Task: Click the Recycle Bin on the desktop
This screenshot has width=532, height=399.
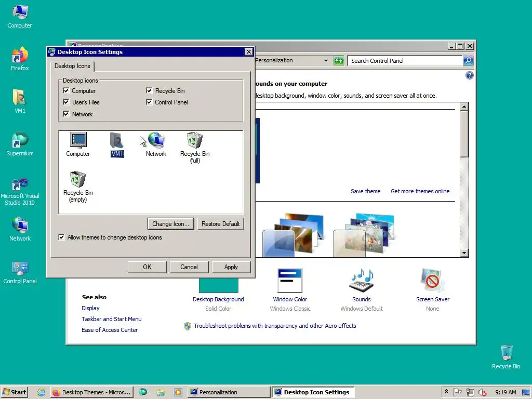Action: (x=506, y=357)
